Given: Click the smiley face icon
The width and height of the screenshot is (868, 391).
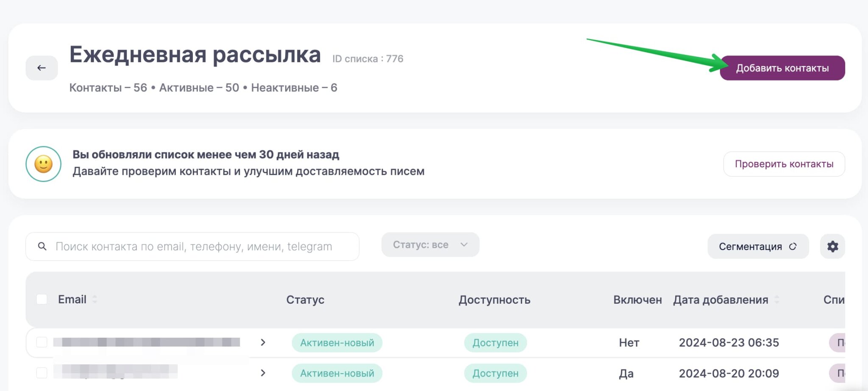Looking at the screenshot, I should pyautogui.click(x=43, y=164).
